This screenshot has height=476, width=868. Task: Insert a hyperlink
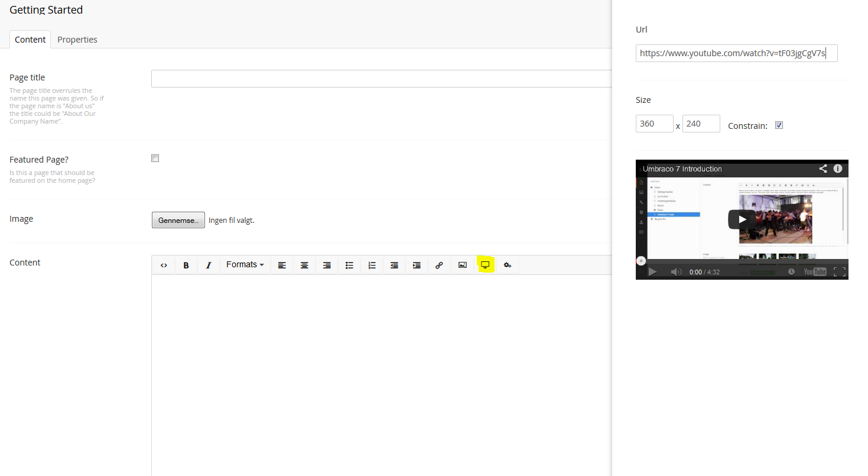(x=439, y=265)
